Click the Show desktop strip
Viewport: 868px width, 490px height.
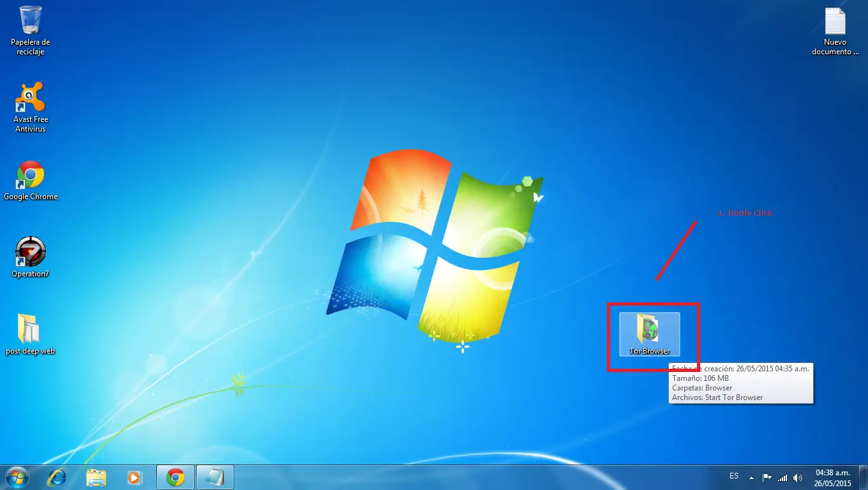(x=863, y=477)
